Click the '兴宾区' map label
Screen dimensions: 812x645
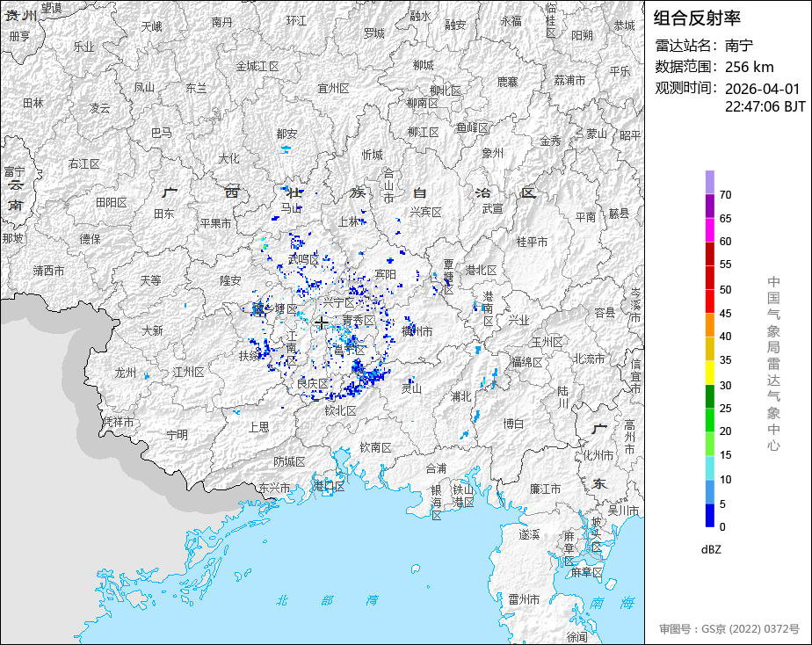[425, 212]
